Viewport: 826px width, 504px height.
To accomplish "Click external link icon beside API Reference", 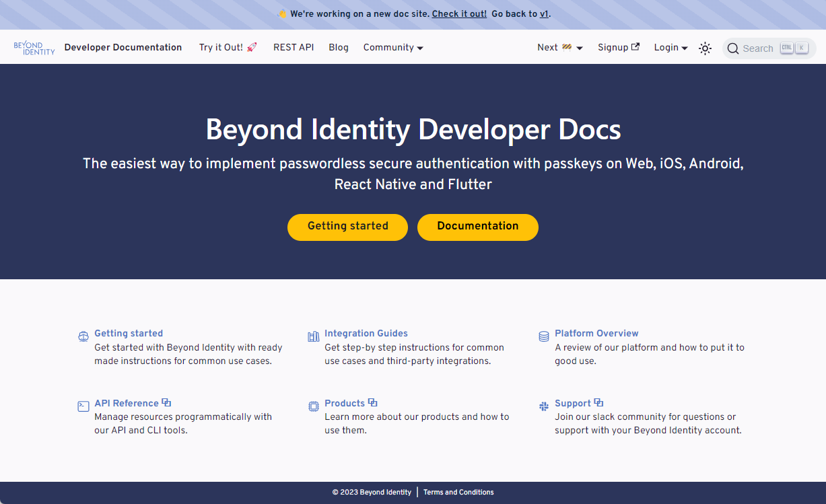I will click(166, 402).
